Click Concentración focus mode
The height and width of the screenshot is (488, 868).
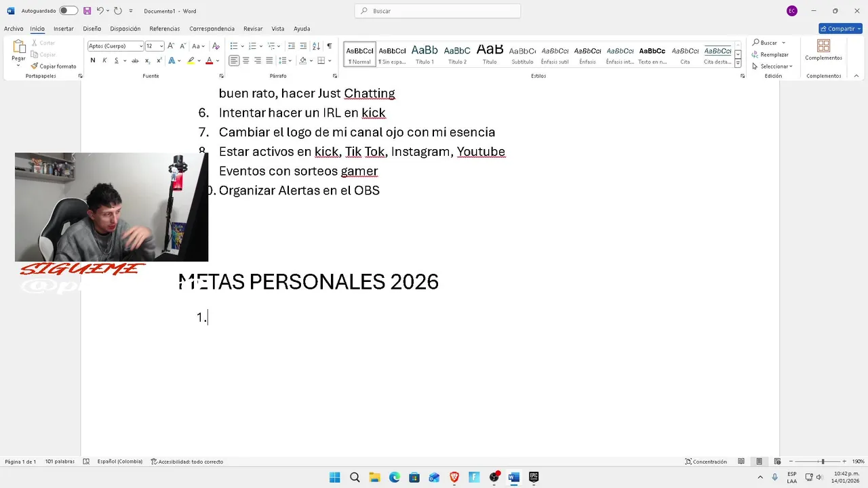pos(706,462)
